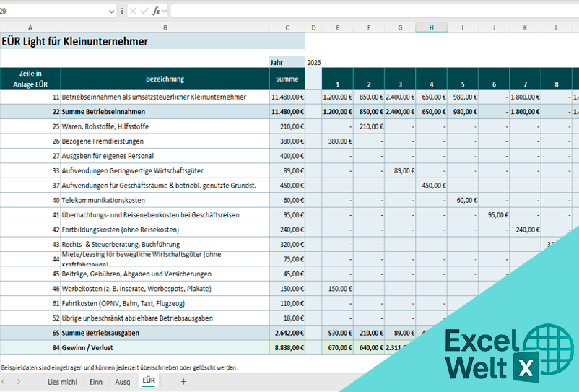Click the formula bar resize dots handle
Image resolution: width=579 pixels, height=392 pixels.
tap(122, 11)
